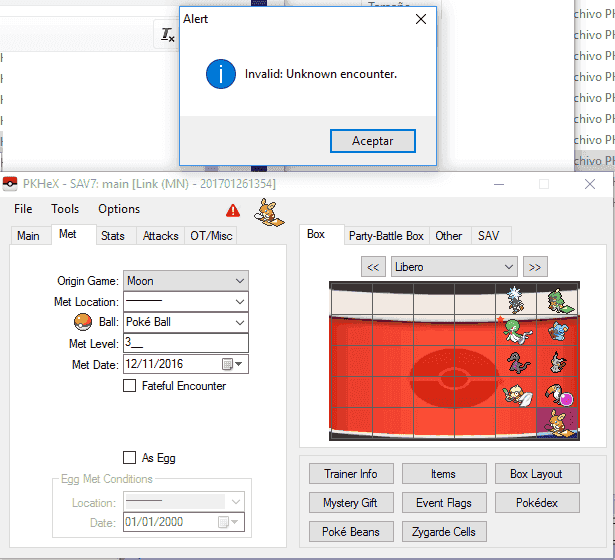Open the box name dropdown showing Libero
Image resolution: width=615 pixels, height=560 pixels.
click(x=454, y=267)
